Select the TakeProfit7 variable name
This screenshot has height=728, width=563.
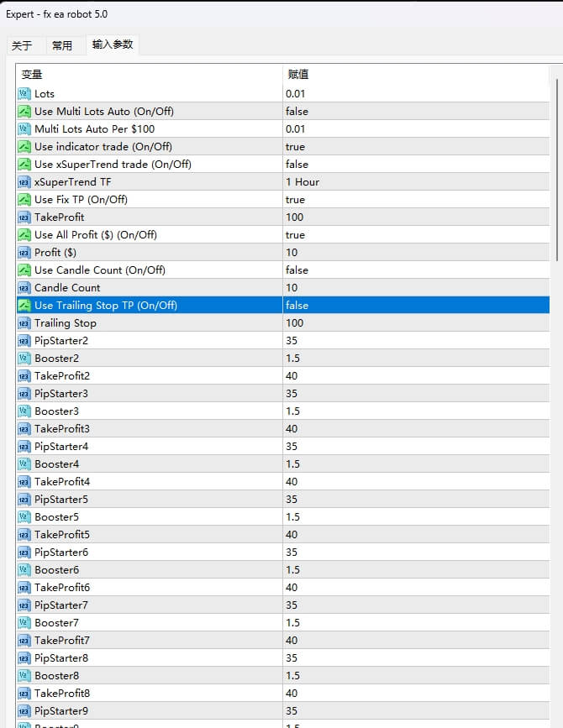click(x=62, y=641)
